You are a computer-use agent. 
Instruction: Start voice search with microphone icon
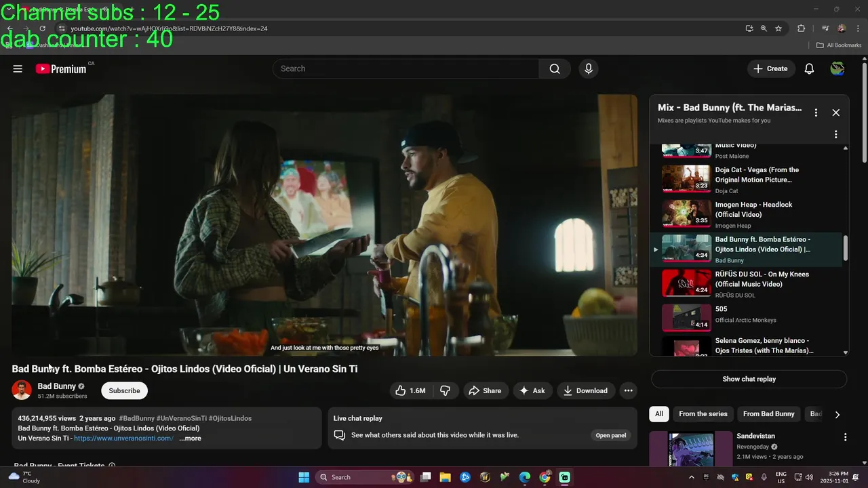point(589,68)
